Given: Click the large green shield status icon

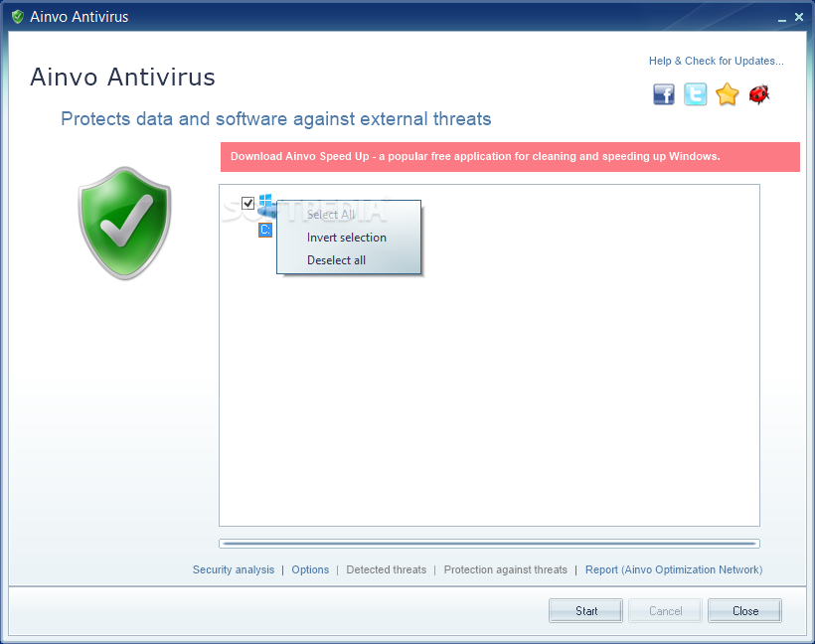Looking at the screenshot, I should point(125,223).
